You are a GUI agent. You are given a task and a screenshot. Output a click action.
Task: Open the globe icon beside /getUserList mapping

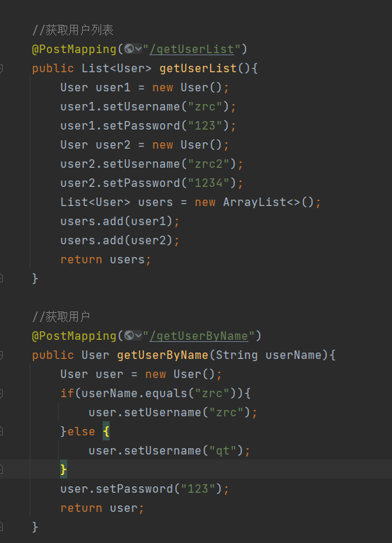coord(129,49)
